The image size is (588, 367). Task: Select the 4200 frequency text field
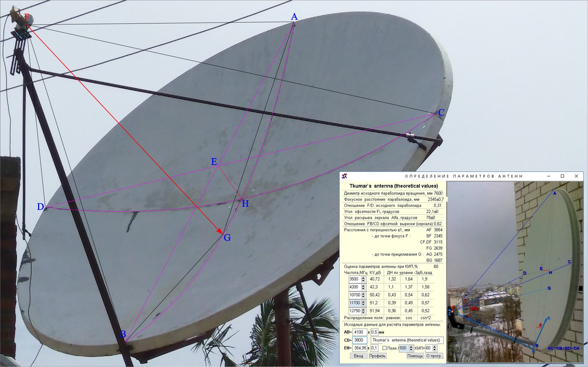(355, 287)
